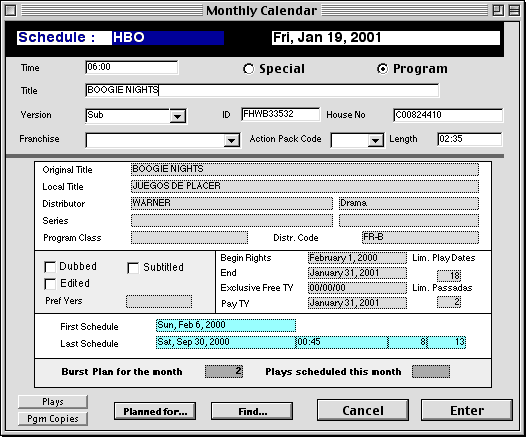Click the date field Fri, Jan 19, 2001
Viewport: 526px width, 437px height.
(386, 38)
